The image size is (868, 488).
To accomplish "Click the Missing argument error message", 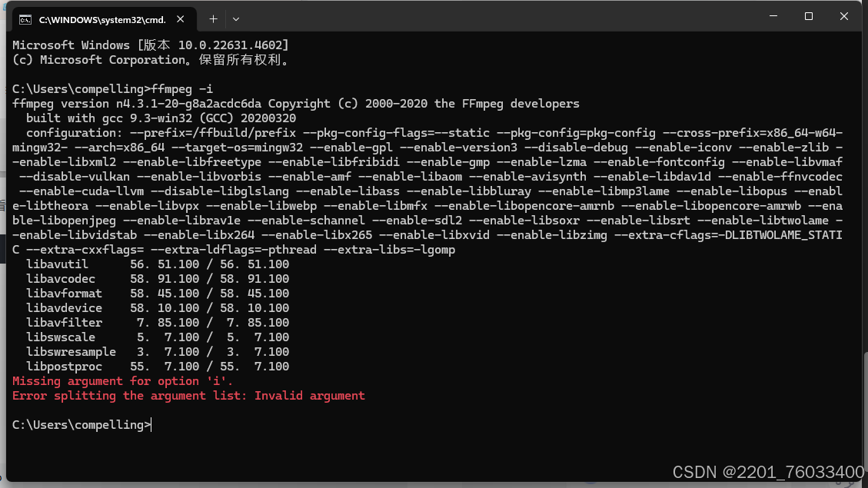I will click(121, 380).
